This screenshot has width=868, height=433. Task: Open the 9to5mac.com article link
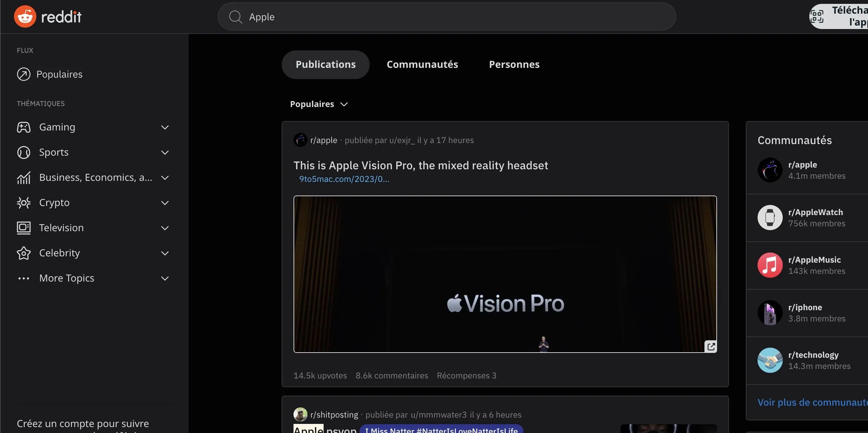click(344, 179)
